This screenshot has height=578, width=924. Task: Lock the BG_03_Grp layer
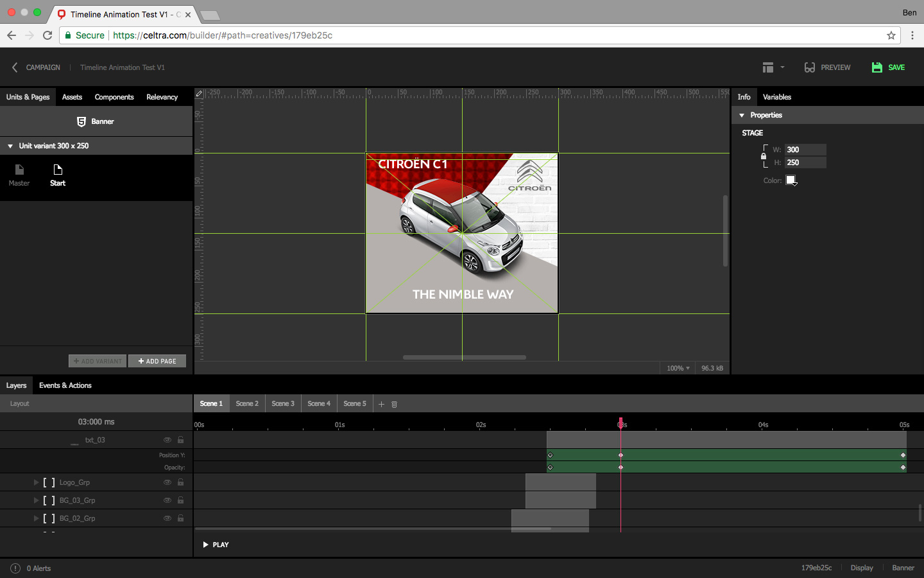[181, 500]
